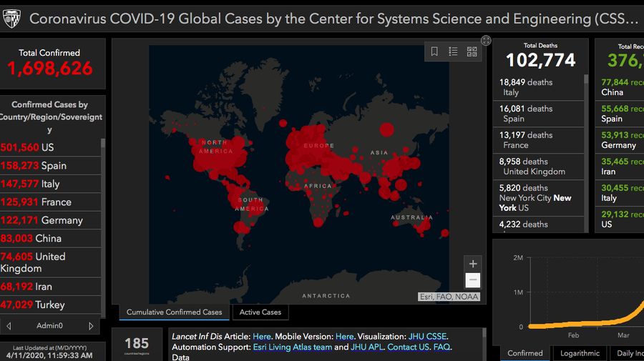
Task: Select Germany with 122,171 confirmed cases
Action: (x=50, y=220)
